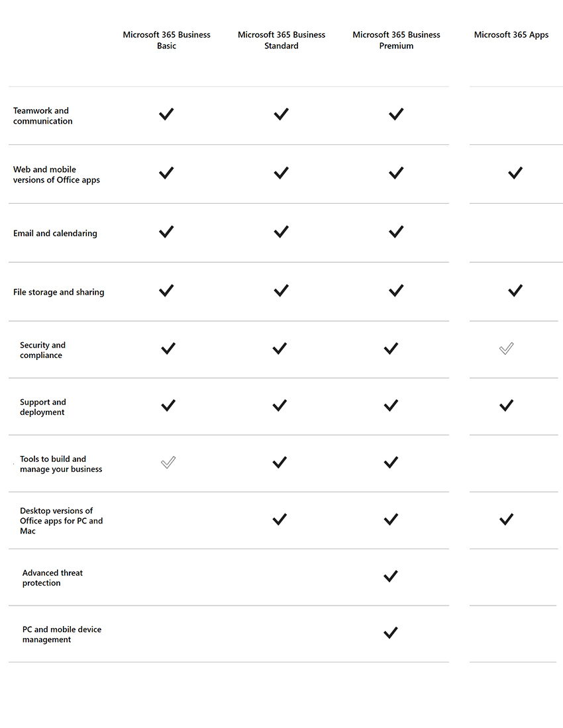This screenshot has width=563, height=728.
Task: Click Business Standard checkmark for Email and calendaring
Action: [x=281, y=232]
